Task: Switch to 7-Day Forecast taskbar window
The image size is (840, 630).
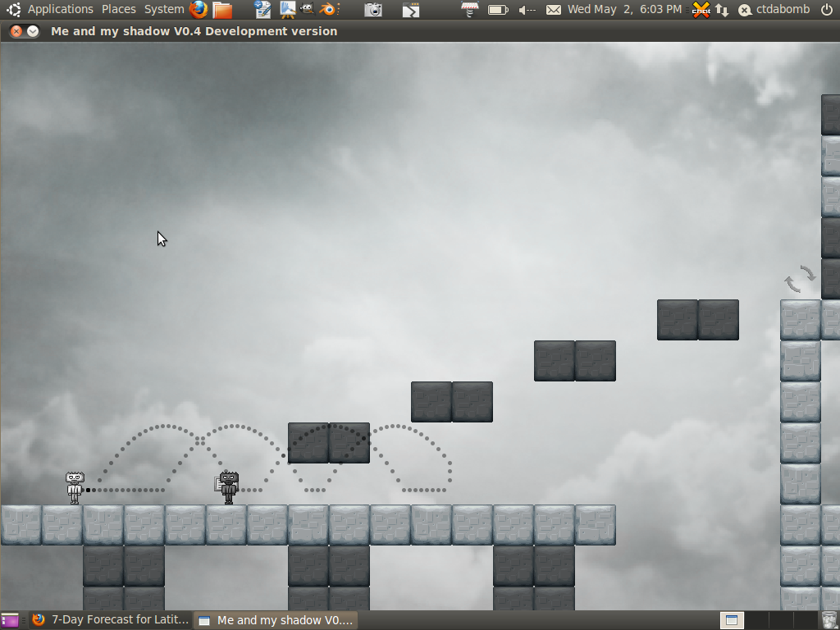Action: tap(111, 620)
